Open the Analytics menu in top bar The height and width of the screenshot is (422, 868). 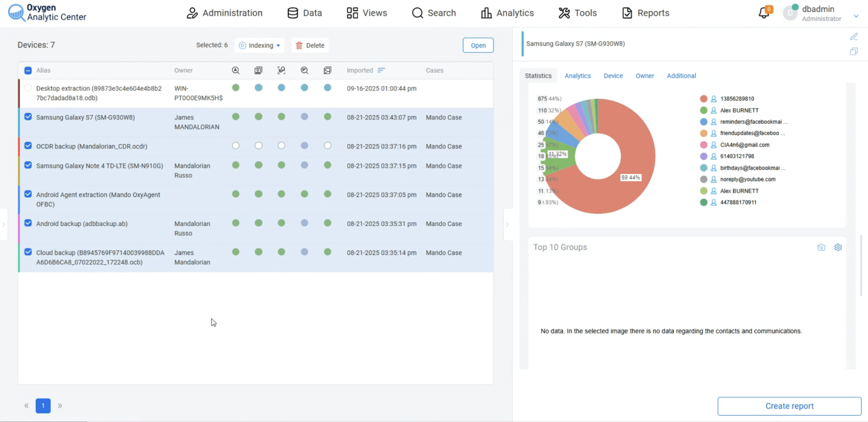click(507, 13)
